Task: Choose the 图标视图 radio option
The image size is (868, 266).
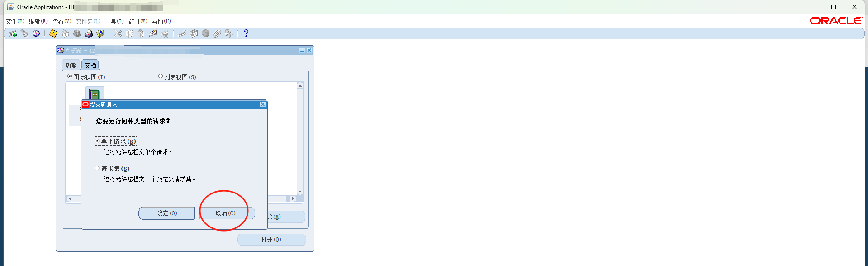Action: 70,77
